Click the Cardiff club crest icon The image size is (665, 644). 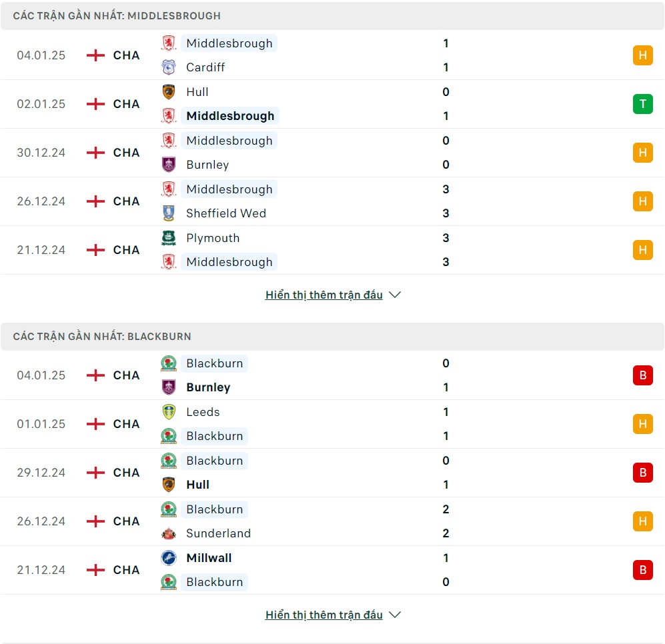click(x=169, y=67)
